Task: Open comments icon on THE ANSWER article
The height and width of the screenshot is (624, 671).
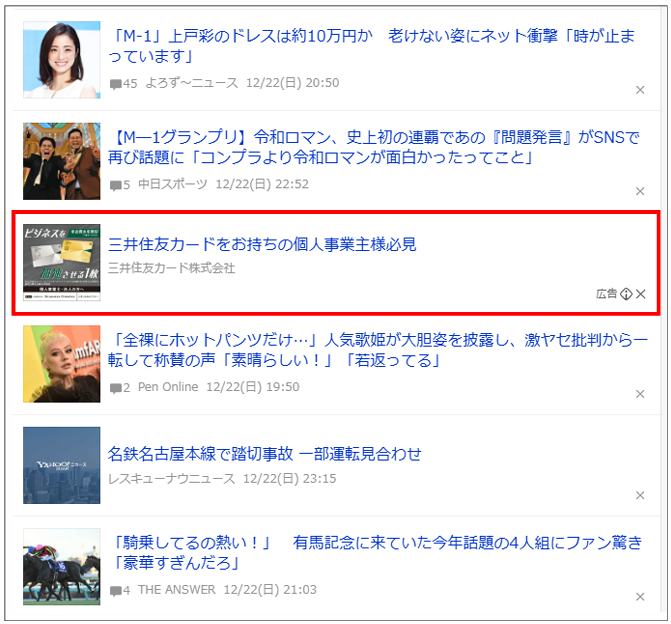Action: click(116, 591)
